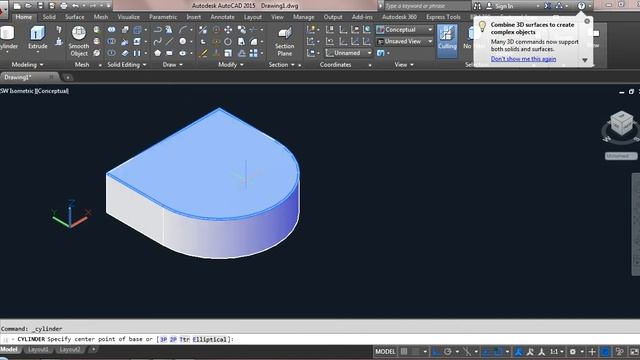Click the command line input area
This screenshot has height=360, width=640.
coord(320,339)
